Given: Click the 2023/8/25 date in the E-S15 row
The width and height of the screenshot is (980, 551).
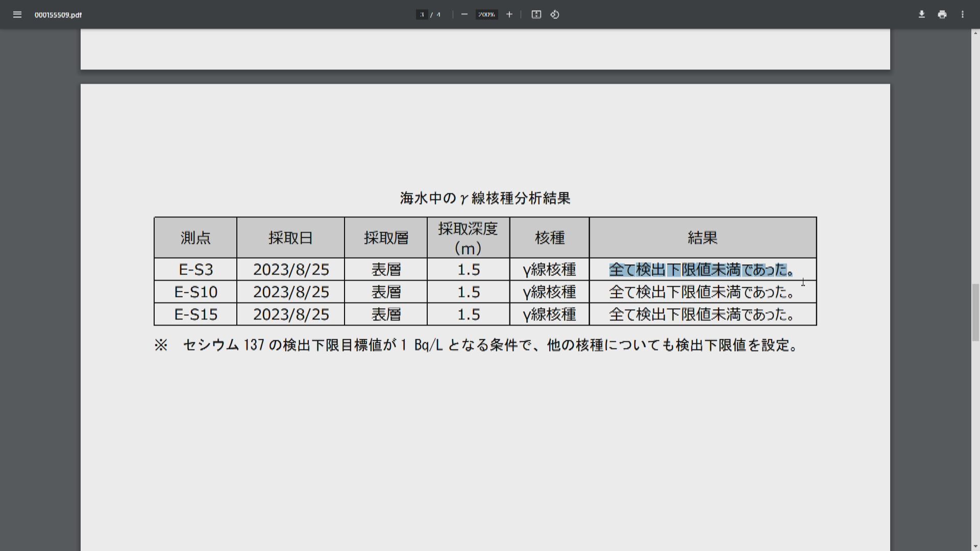Looking at the screenshot, I should (290, 314).
